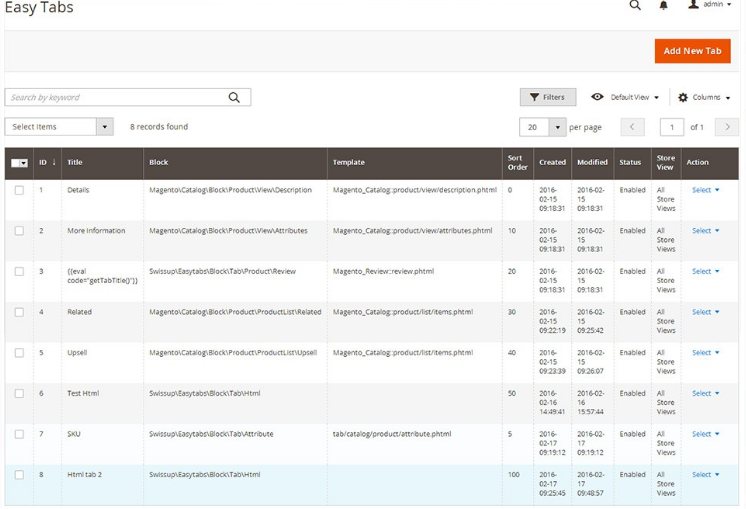This screenshot has height=509, width=746.
Task: Click the admin user account icon
Action: point(693,5)
